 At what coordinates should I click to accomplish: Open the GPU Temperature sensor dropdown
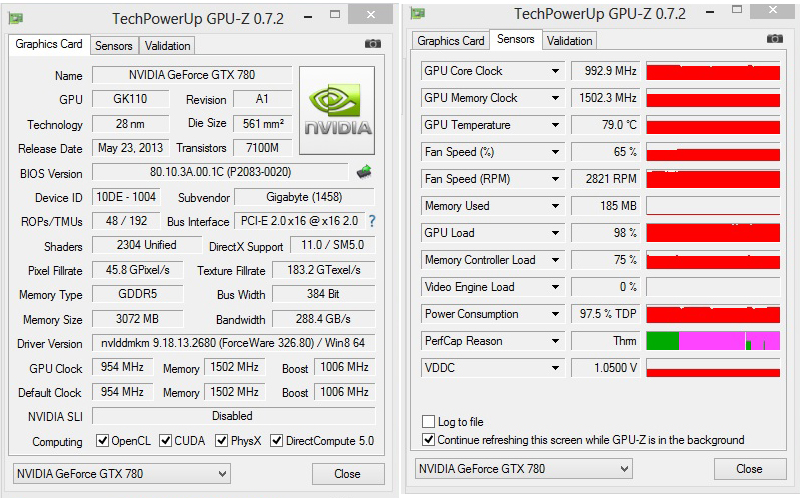pos(556,125)
